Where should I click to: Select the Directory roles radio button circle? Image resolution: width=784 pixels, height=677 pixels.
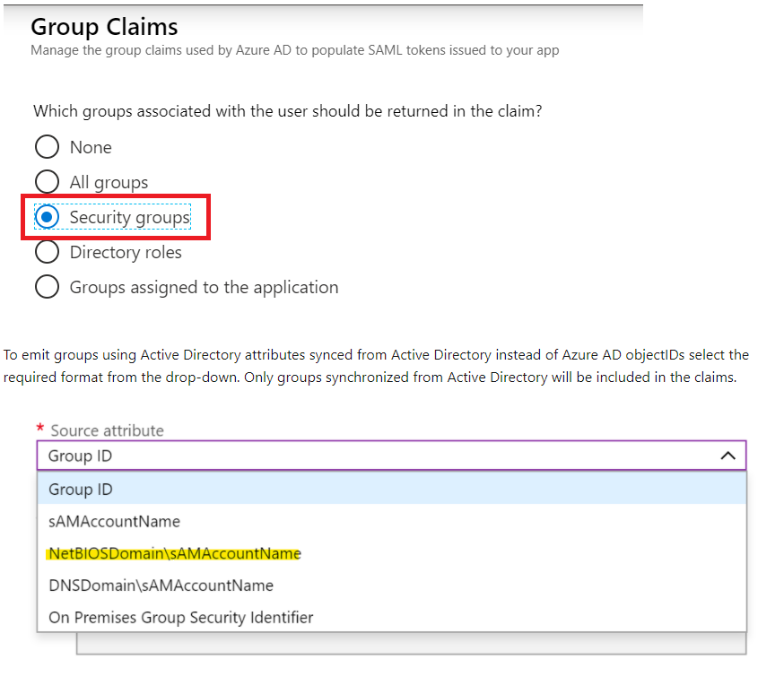click(47, 252)
